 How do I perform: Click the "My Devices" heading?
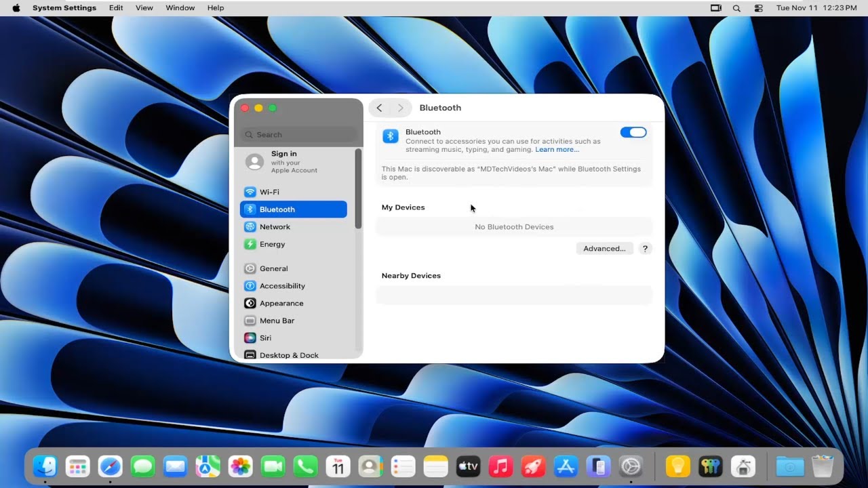(x=403, y=207)
